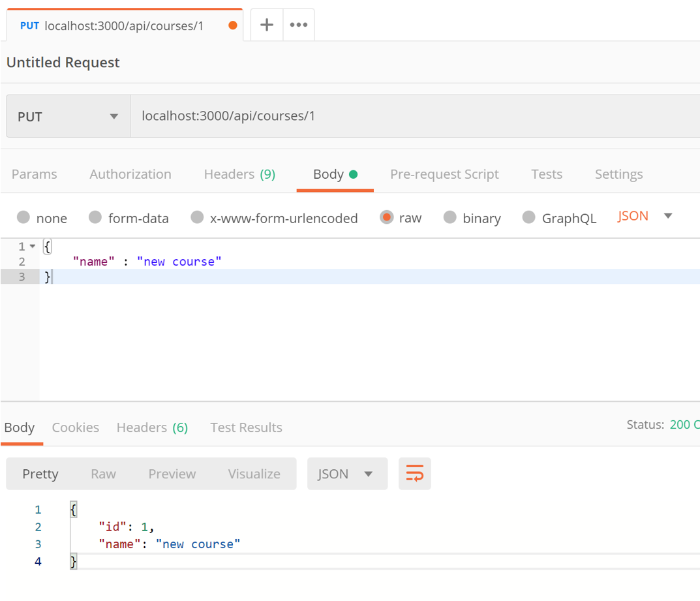Click the Untitled Request title
This screenshot has height=601, width=700.
63,63
